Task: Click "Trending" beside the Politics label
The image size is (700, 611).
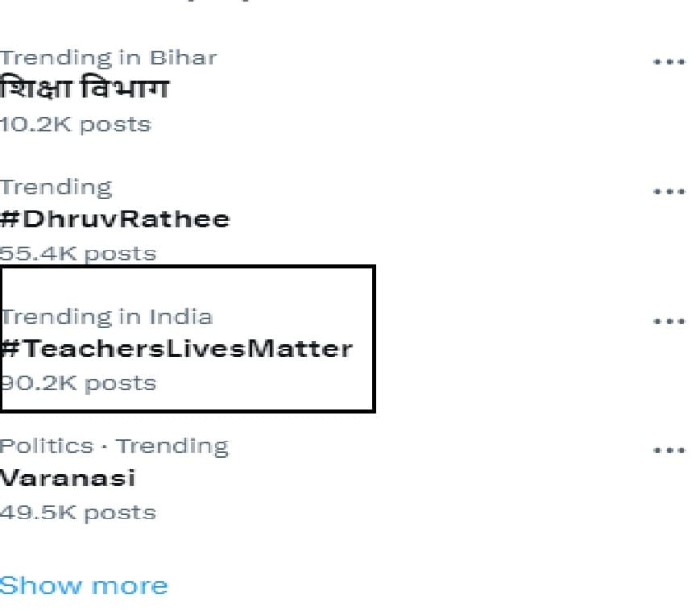Action: pos(172,446)
